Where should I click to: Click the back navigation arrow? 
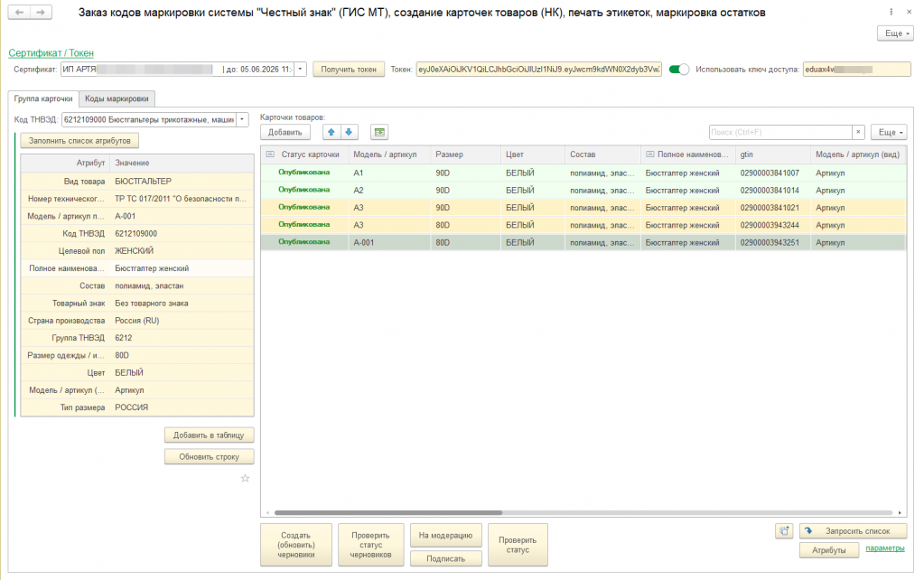click(x=17, y=13)
